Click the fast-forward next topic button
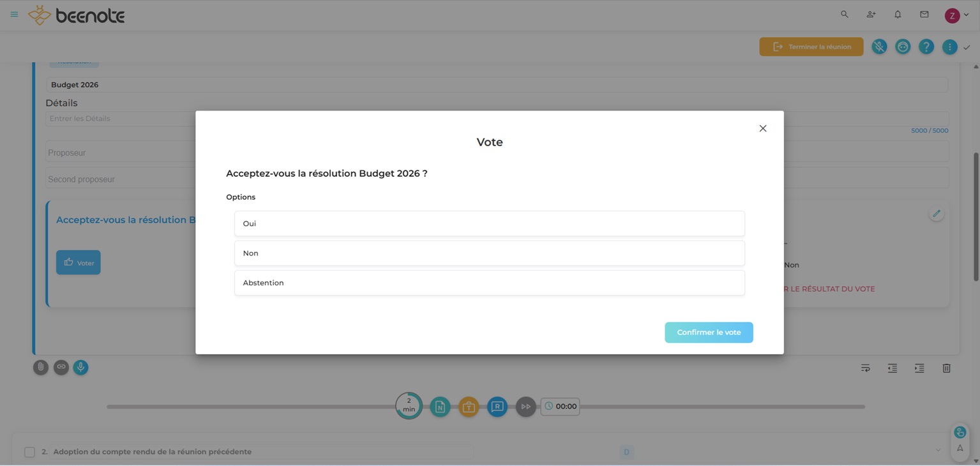The width and height of the screenshot is (980, 466). click(x=525, y=407)
